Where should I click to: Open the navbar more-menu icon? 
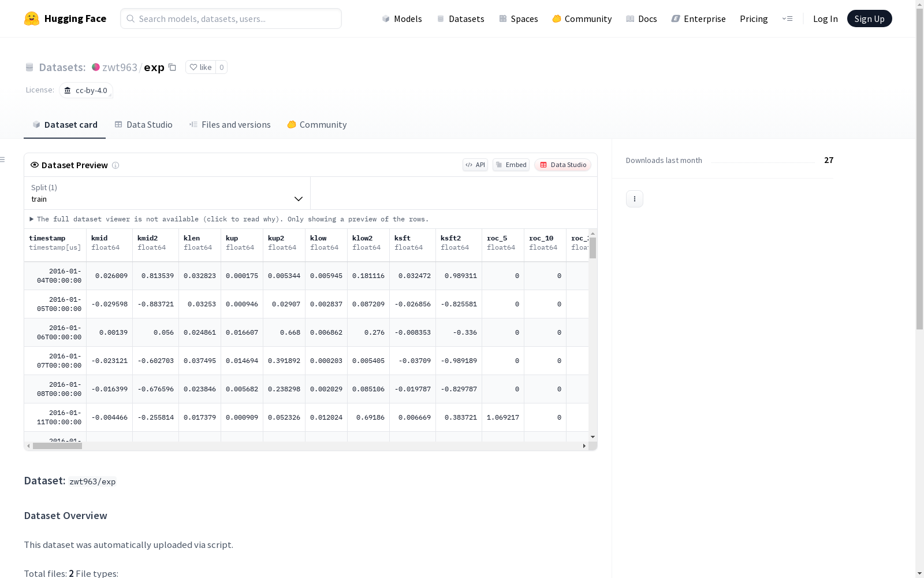[x=787, y=18]
